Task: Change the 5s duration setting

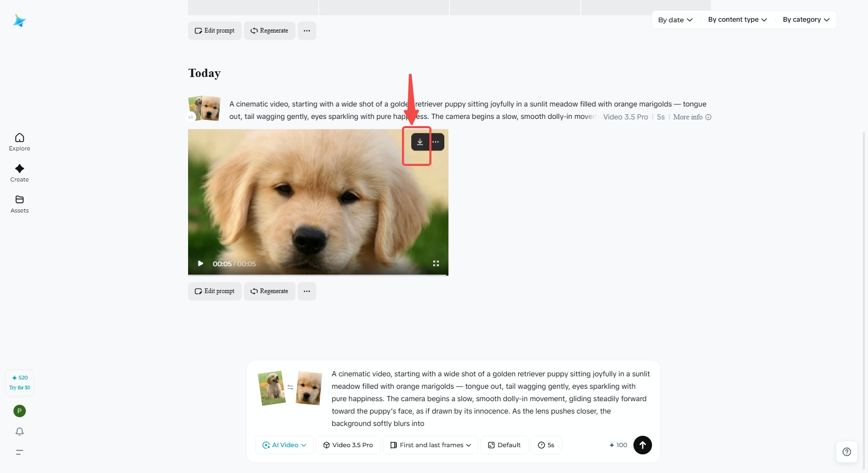Action: click(x=546, y=445)
